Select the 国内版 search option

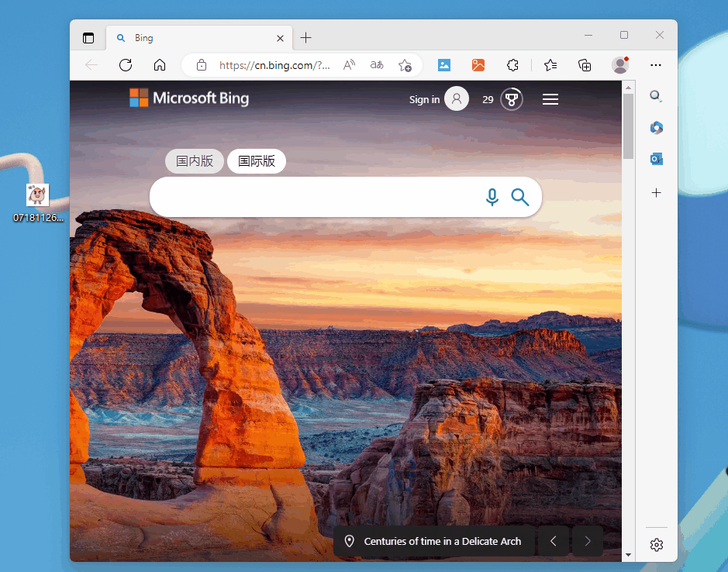[x=194, y=161]
